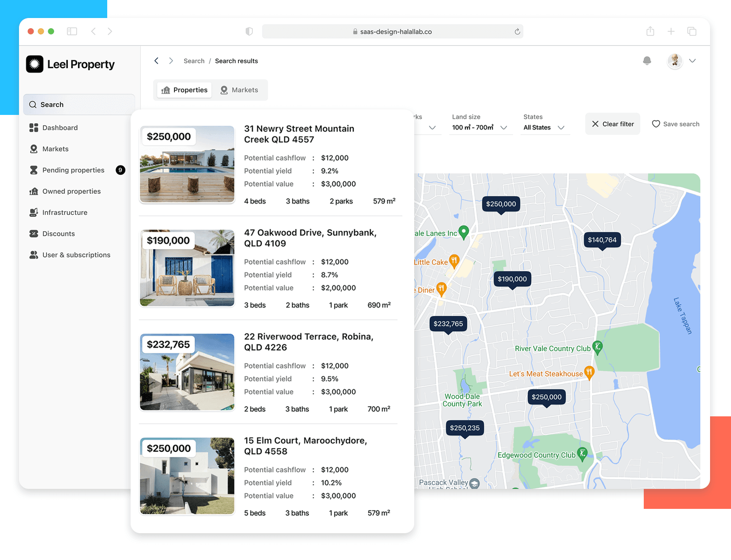Click the Search results breadcrumb text
Screen dimensions: 731x560
236,61
